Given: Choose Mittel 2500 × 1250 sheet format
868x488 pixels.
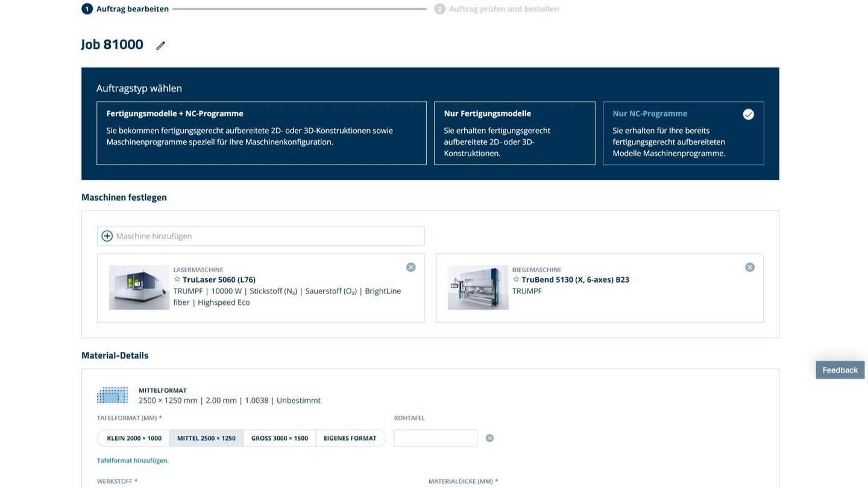Looking at the screenshot, I should (206, 439).
